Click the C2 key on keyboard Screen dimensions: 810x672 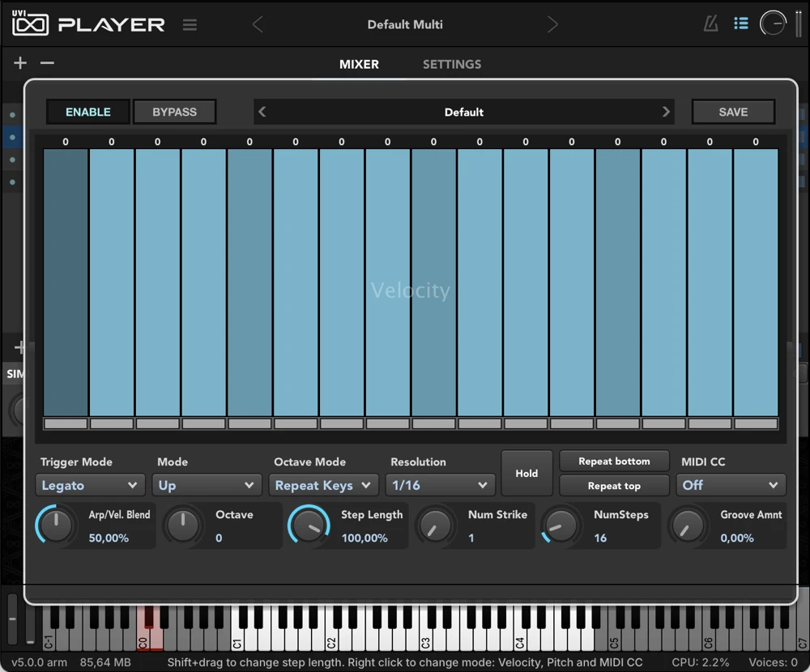coord(331,640)
